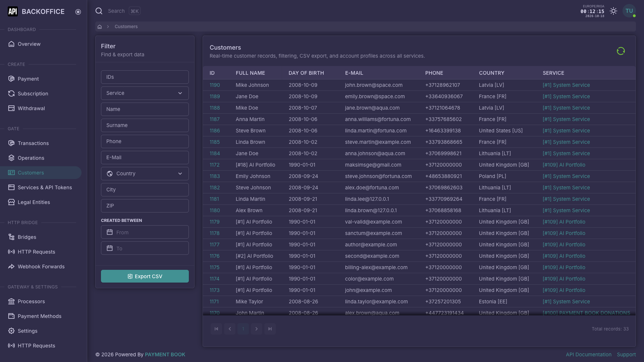Open the Country dropdown chevron

[x=180, y=174]
